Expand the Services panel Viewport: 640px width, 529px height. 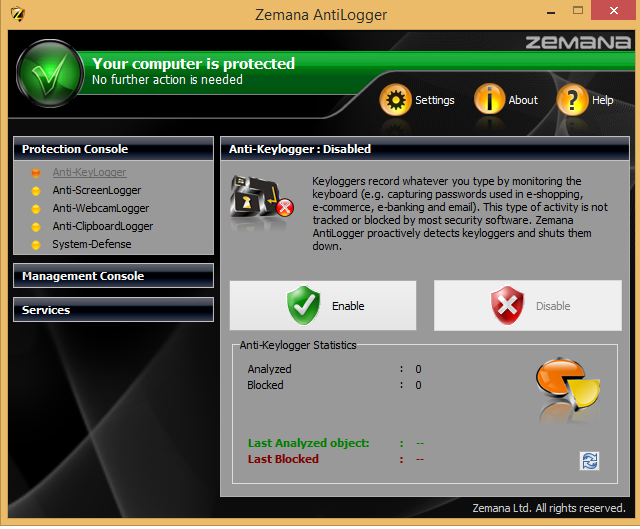(x=113, y=310)
